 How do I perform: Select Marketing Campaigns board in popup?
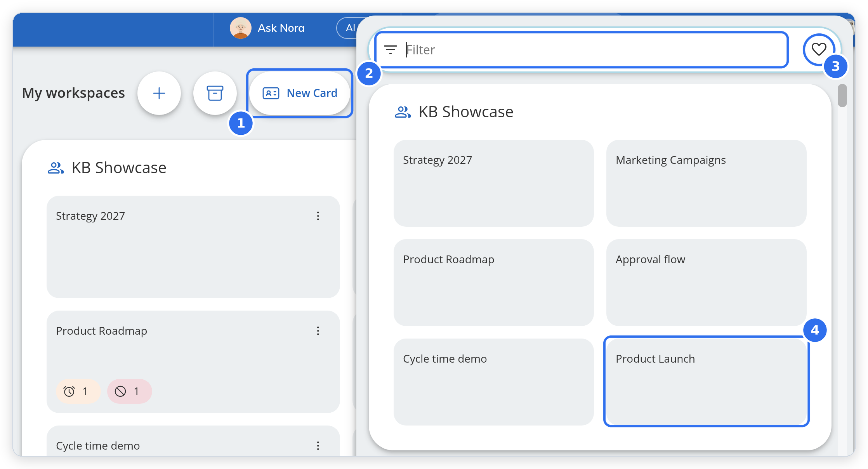click(706, 183)
